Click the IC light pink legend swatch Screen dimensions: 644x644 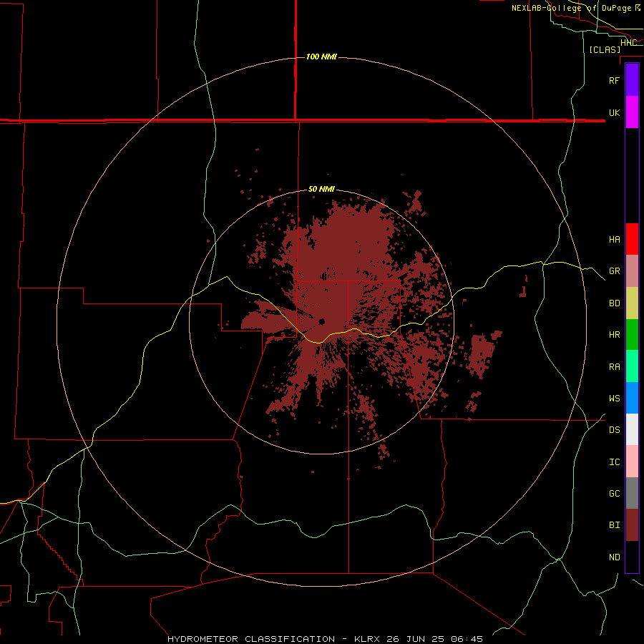pos(632,462)
